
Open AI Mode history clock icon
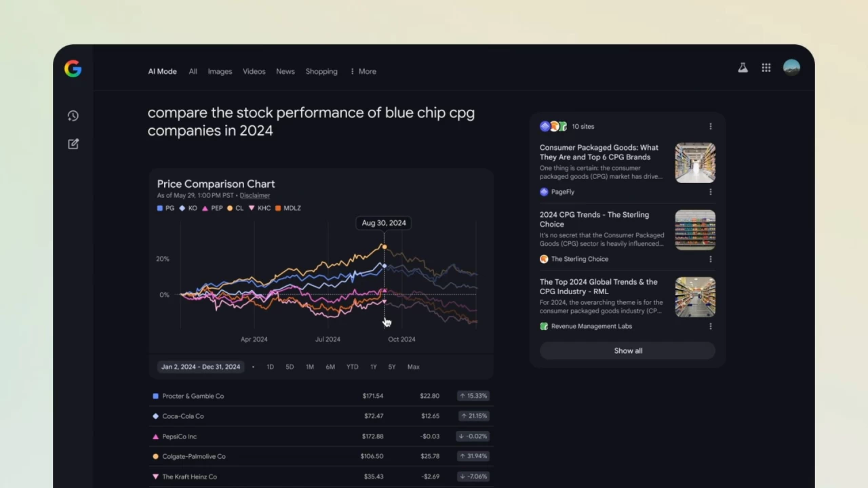pyautogui.click(x=73, y=116)
